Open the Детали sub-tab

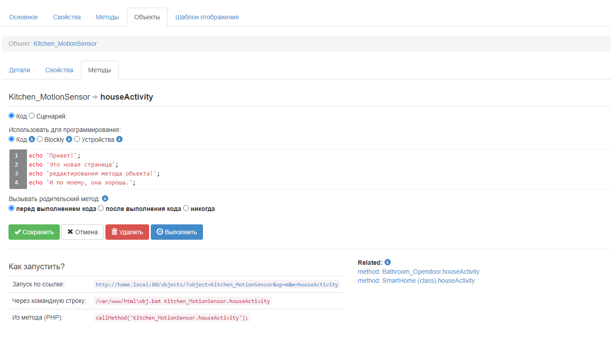[x=20, y=70]
